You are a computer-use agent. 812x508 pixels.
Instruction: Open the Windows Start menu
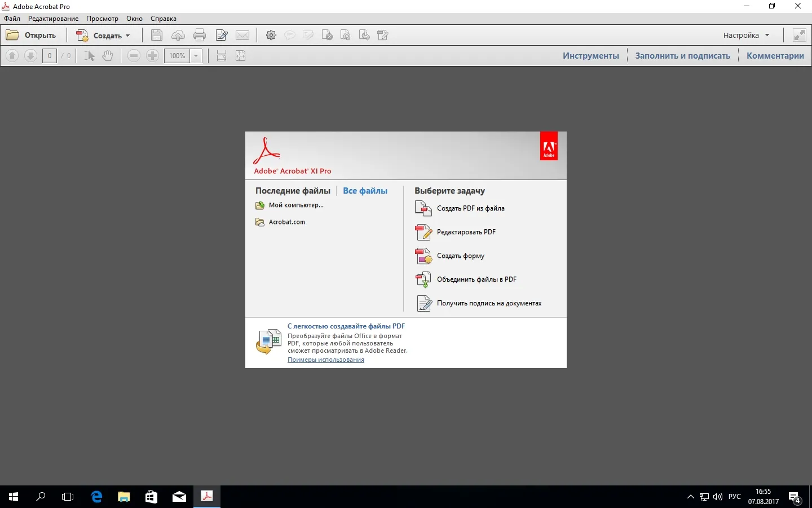pyautogui.click(x=14, y=497)
